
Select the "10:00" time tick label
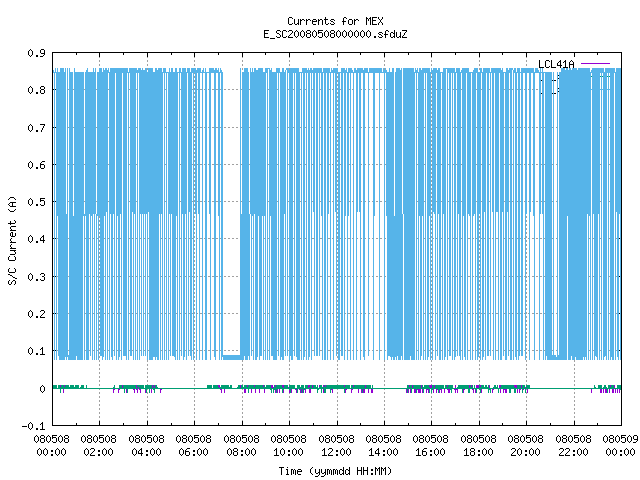[289, 452]
